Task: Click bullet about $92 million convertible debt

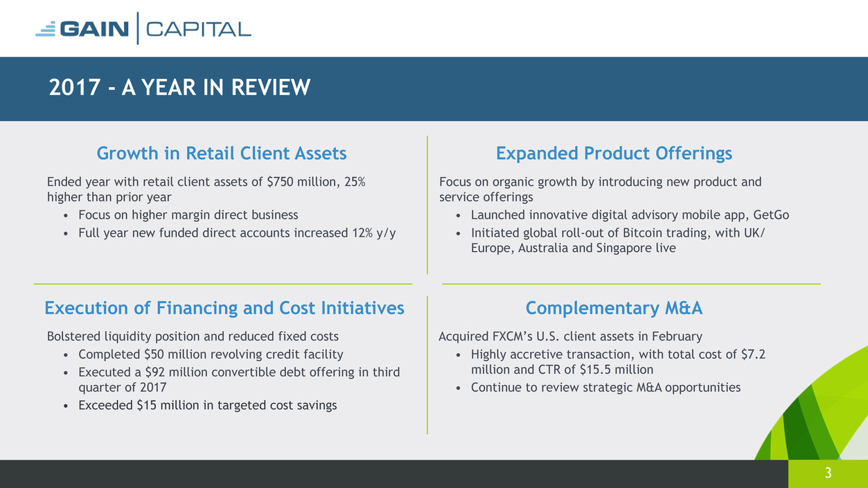Action: click(x=239, y=380)
